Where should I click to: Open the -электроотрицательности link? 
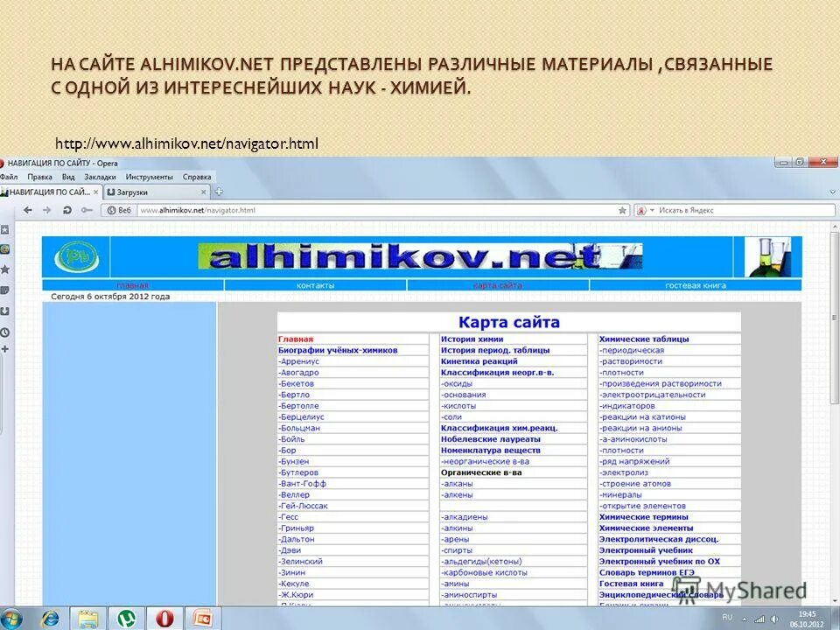click(652, 395)
